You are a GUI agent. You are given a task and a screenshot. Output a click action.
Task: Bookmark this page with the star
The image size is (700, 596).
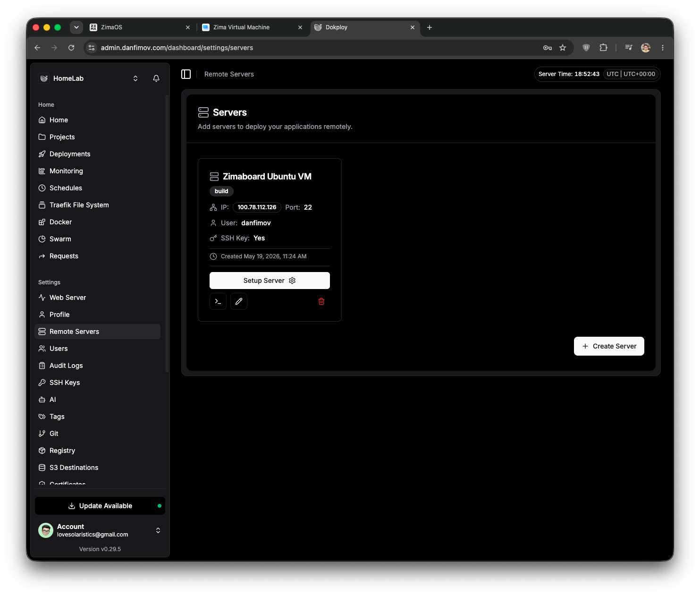pos(563,48)
